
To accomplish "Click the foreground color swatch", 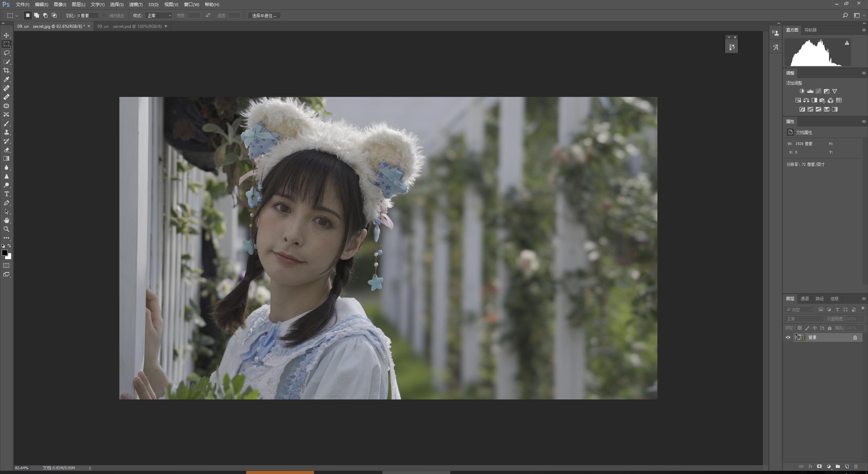I will coord(5,253).
